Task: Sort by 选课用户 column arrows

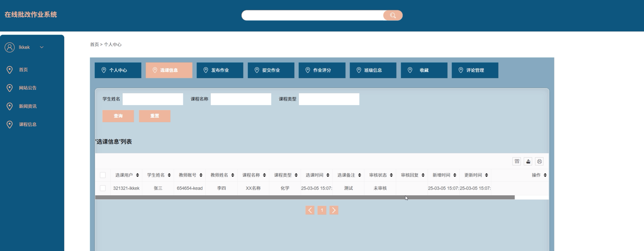Action: click(137, 175)
